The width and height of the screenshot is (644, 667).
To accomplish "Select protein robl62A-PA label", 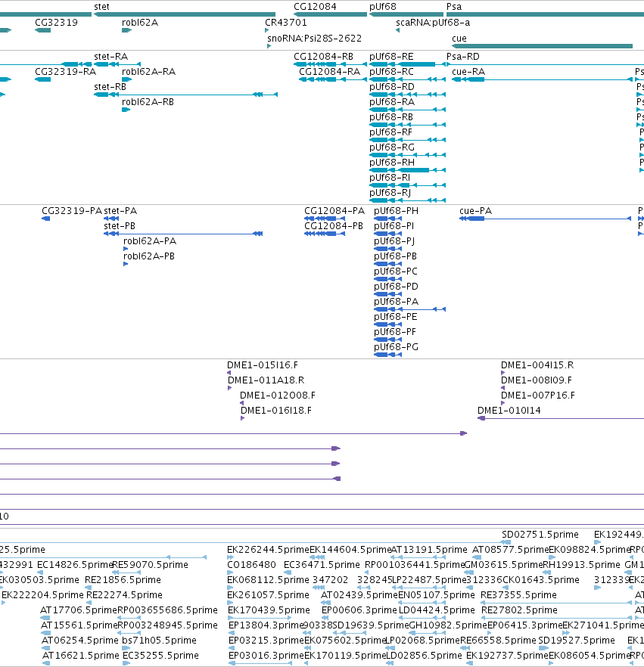I will (149, 240).
